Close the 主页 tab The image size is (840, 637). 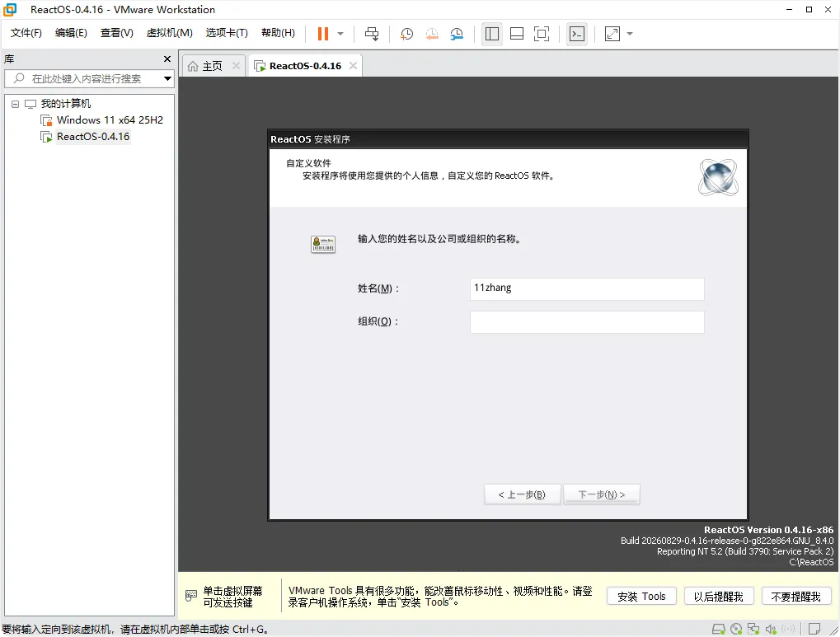236,65
